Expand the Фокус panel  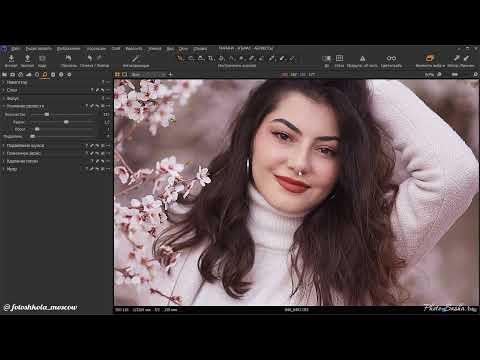pos(4,98)
